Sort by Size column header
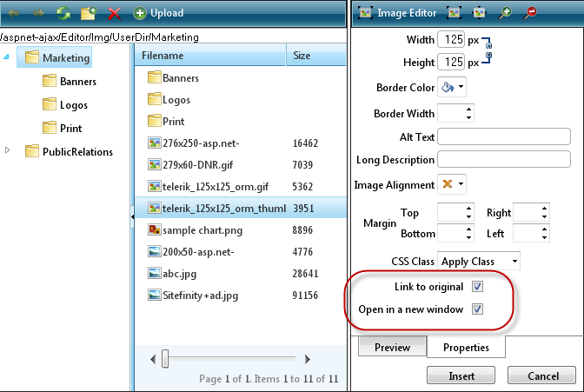 [315, 55]
